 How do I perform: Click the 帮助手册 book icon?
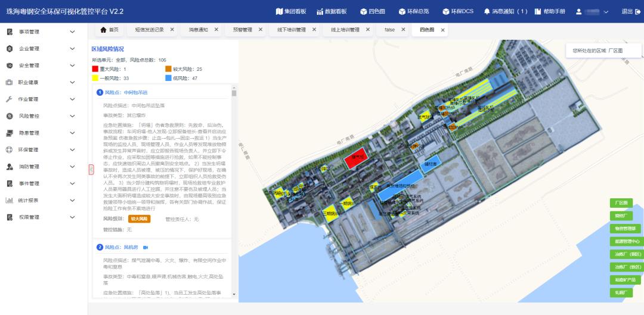click(x=538, y=11)
